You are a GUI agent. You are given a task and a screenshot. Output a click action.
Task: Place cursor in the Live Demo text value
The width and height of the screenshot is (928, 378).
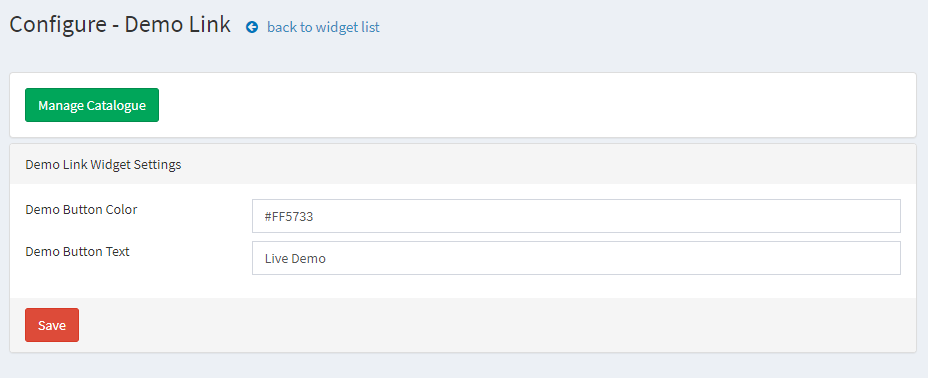coord(295,259)
